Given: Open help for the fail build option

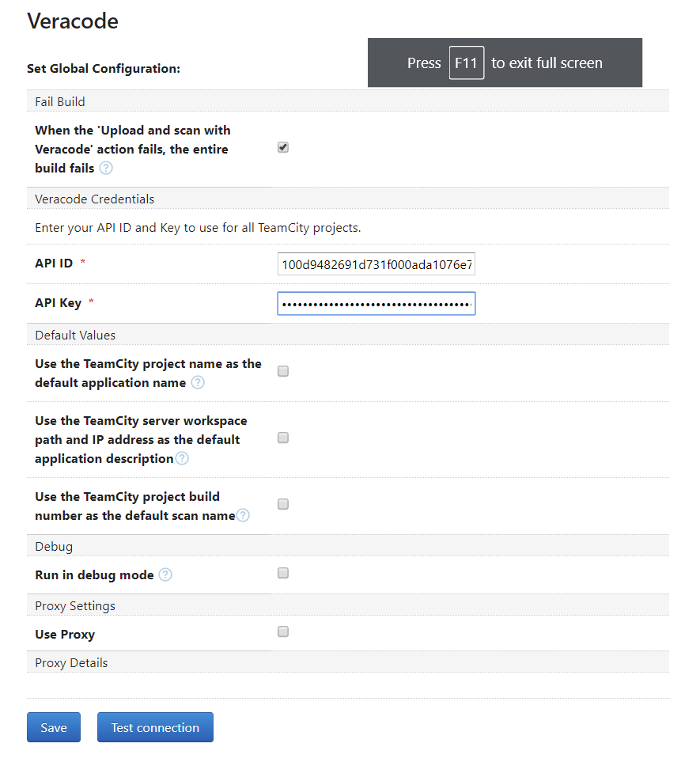Looking at the screenshot, I should [106, 168].
